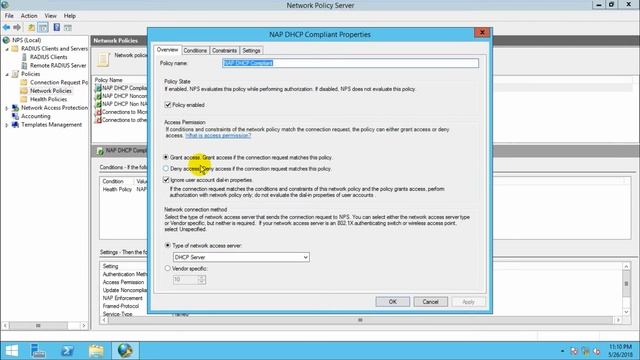Viewport: 640px width, 360px height.
Task: Switch to the Constraints tab
Action: tap(224, 51)
